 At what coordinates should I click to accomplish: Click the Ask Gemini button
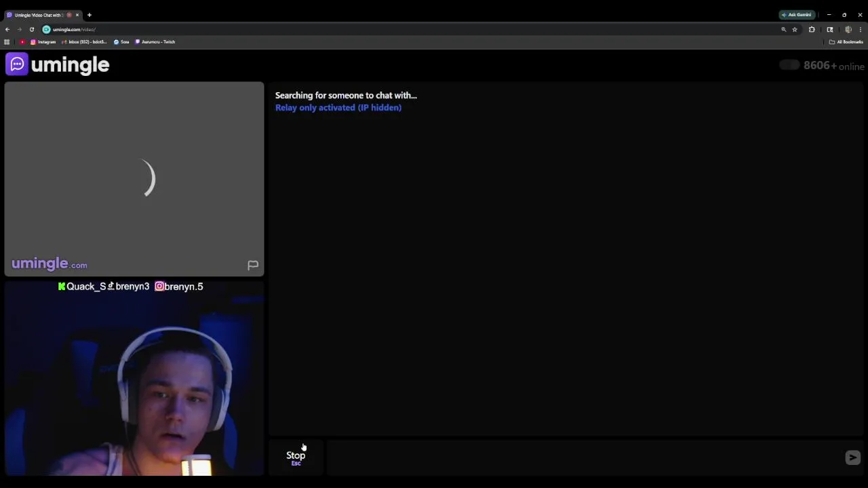[x=796, y=15]
